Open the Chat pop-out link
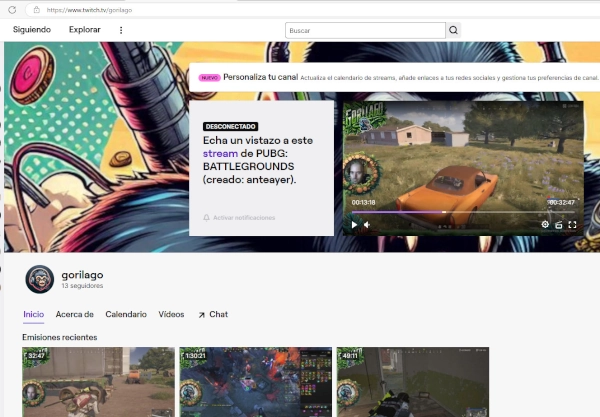 [x=213, y=314]
